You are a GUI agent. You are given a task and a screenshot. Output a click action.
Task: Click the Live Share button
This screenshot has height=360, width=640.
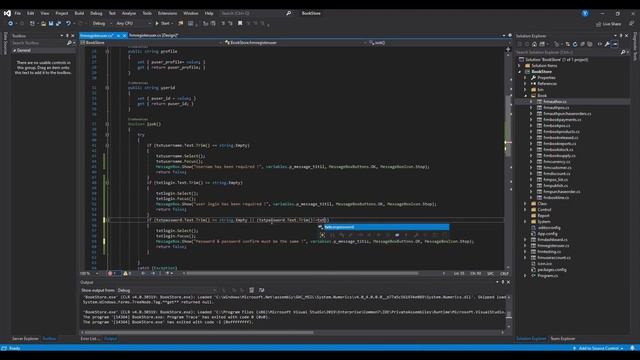click(x=608, y=24)
